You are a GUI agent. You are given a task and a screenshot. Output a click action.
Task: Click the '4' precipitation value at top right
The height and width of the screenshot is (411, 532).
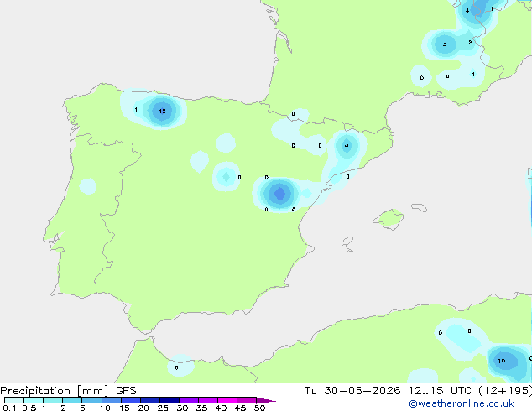pos(467,11)
